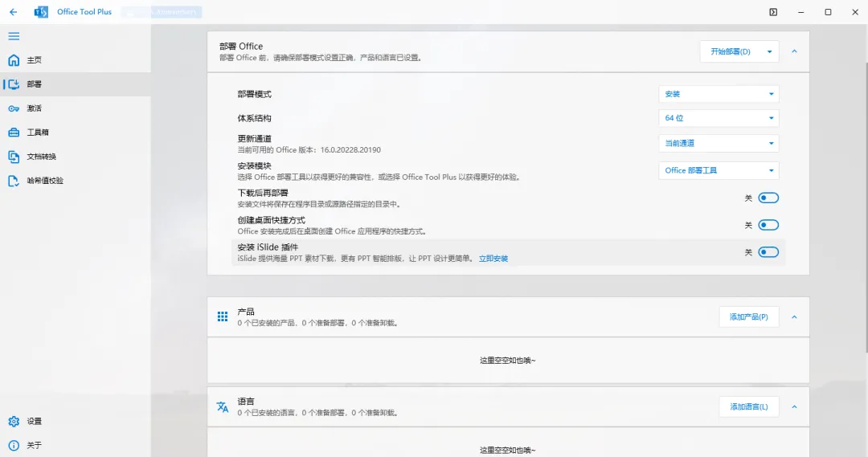Click the back arrow in title bar
Screen dimensions: 868x457
14,11
